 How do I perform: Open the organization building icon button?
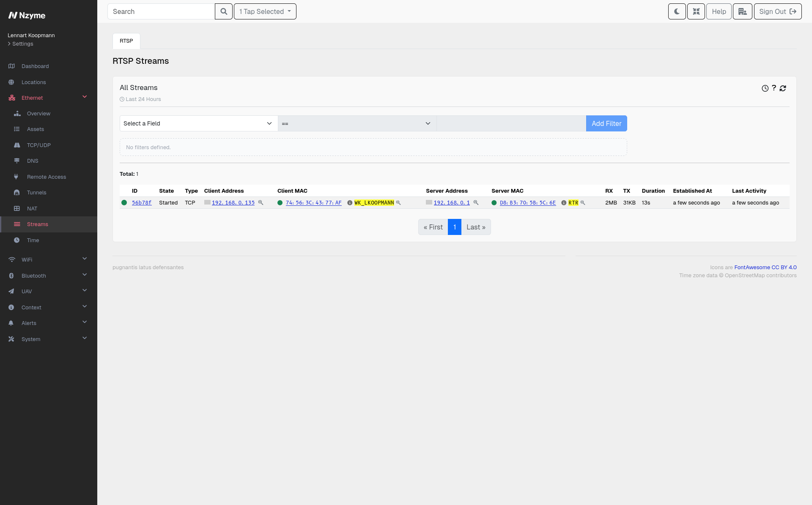[743, 11]
